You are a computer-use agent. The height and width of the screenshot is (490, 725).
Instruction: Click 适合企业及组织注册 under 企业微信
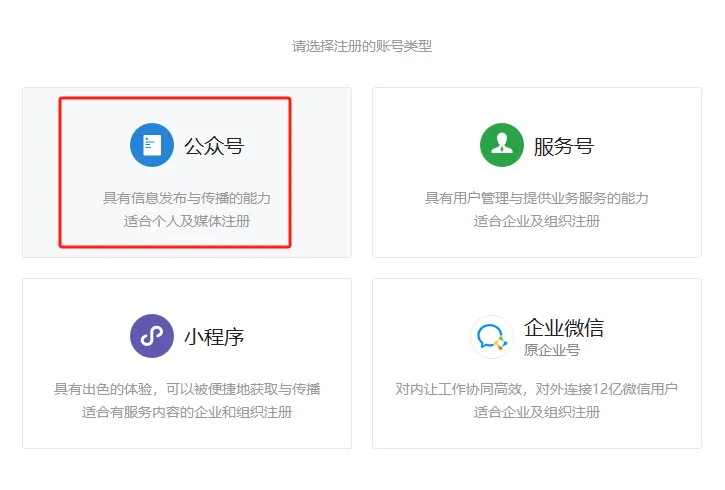536,412
